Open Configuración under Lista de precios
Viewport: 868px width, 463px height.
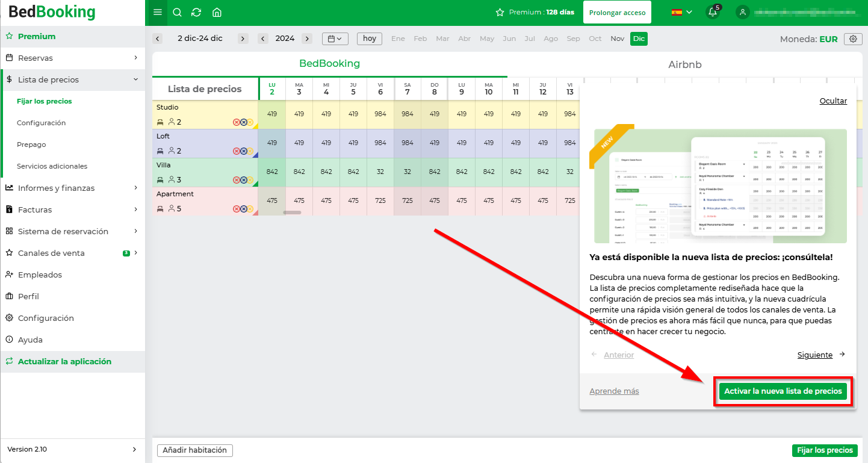point(41,123)
